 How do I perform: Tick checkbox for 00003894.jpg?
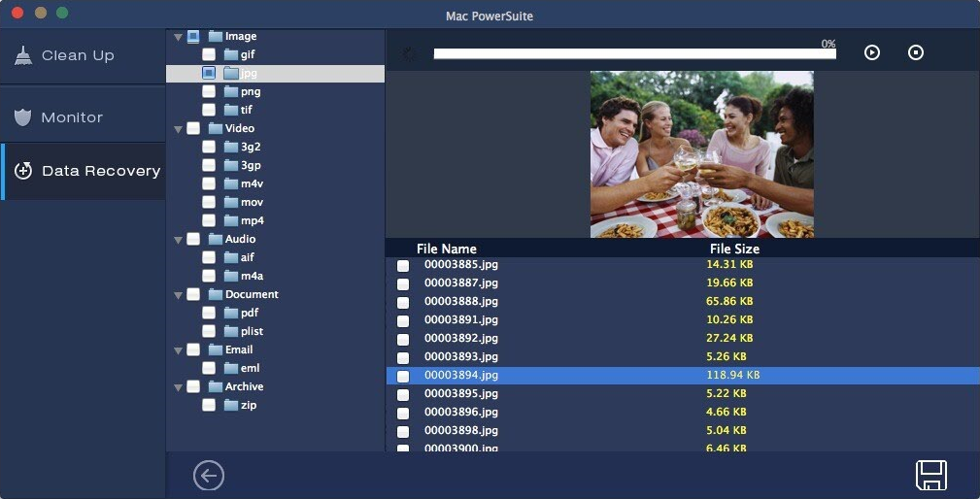point(403,376)
